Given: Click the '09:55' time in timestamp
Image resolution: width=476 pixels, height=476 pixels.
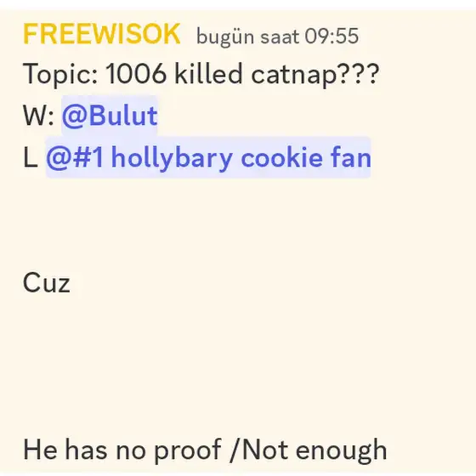Looking at the screenshot, I should pos(331,36).
